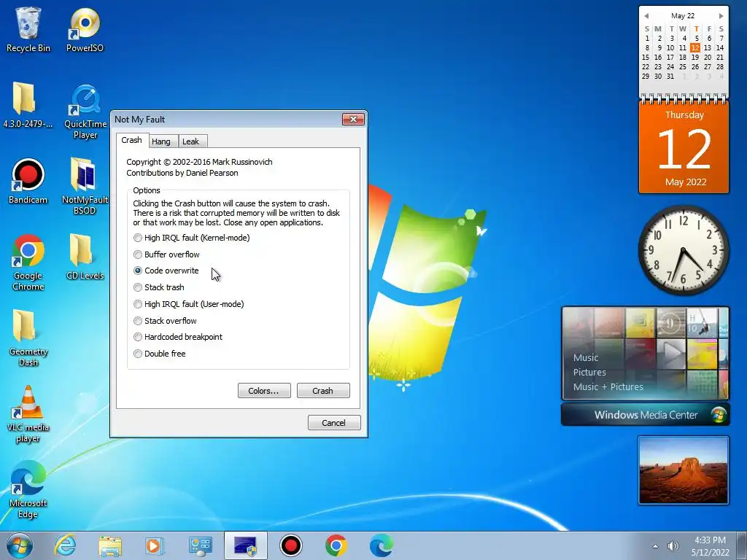Show hidden tray icons arrow
Image resolution: width=747 pixels, height=560 pixels.
pyautogui.click(x=655, y=546)
